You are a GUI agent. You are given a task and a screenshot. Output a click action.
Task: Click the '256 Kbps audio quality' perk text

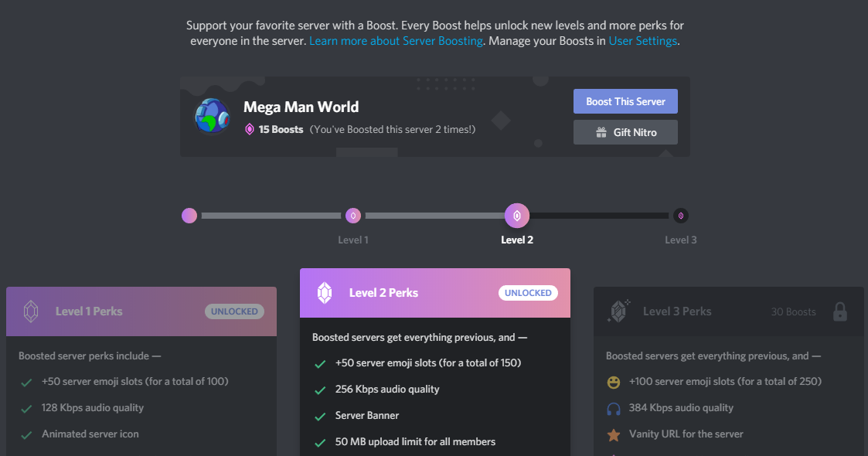coord(387,389)
